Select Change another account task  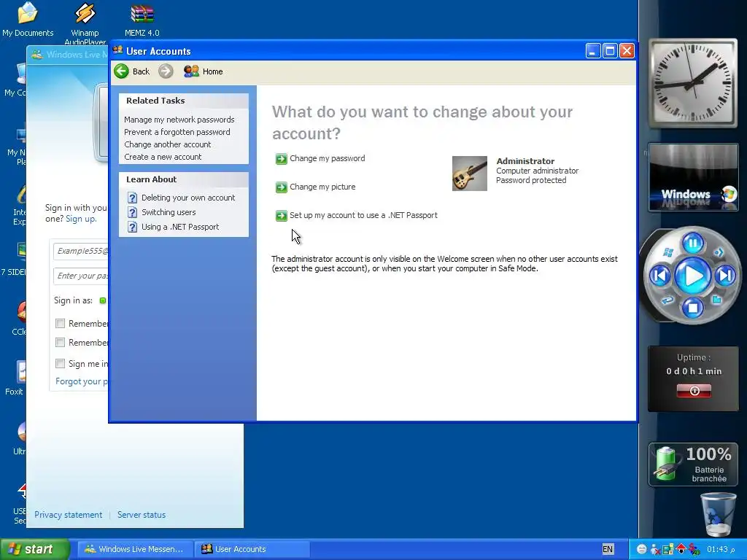[167, 144]
